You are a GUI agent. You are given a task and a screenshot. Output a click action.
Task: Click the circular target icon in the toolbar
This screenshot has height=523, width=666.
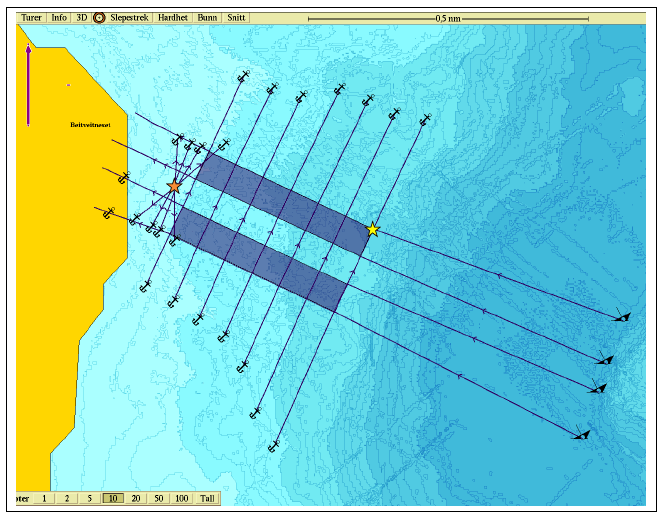99,17
